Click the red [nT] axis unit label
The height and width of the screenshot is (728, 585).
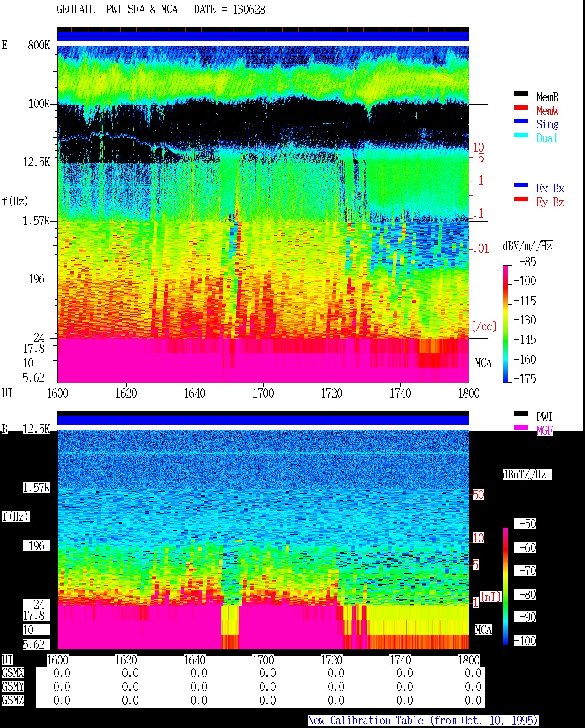click(491, 597)
